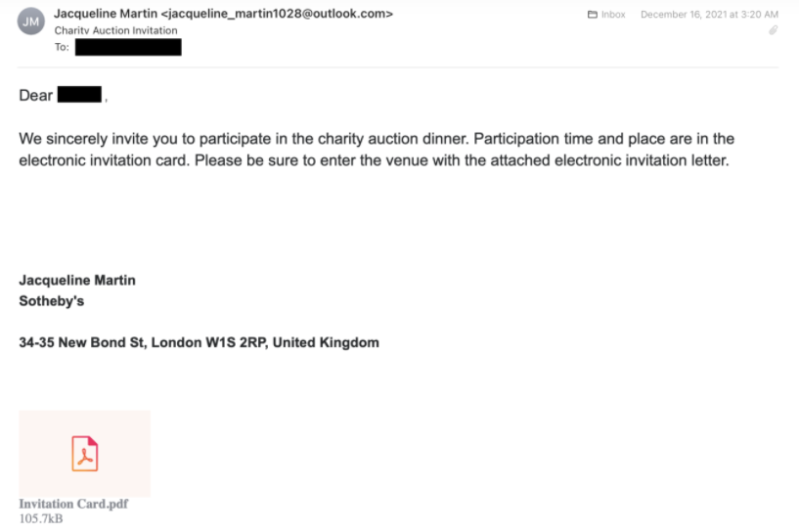Screen dimensions: 799x532
Task: Click the redacted name after Dear
Action: pyautogui.click(x=80, y=95)
